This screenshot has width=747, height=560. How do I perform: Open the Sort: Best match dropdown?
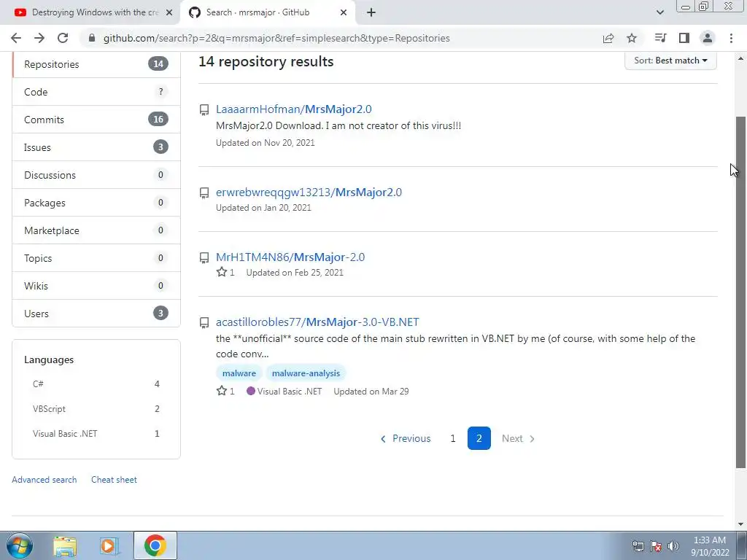[x=670, y=61]
